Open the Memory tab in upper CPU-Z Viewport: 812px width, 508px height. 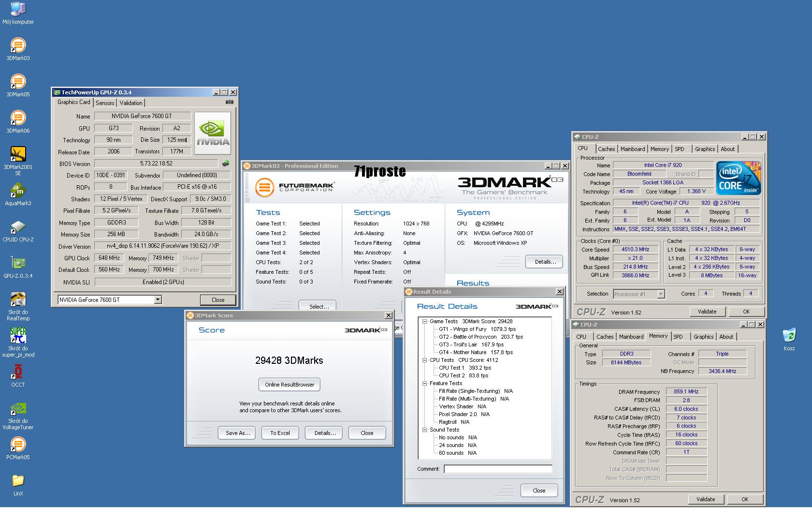(660, 149)
